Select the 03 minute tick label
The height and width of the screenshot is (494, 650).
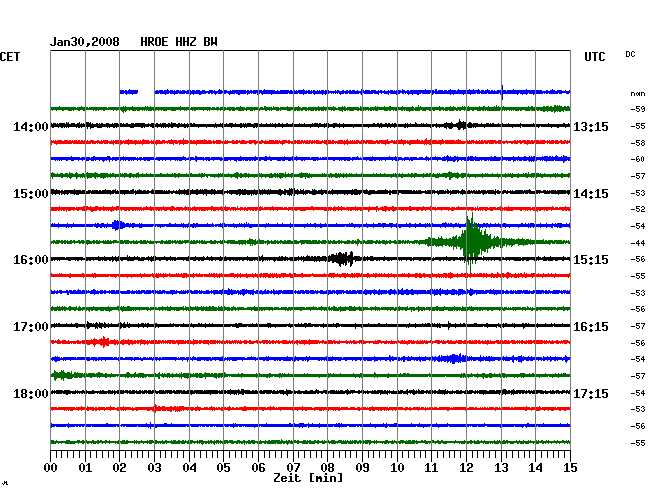154,468
